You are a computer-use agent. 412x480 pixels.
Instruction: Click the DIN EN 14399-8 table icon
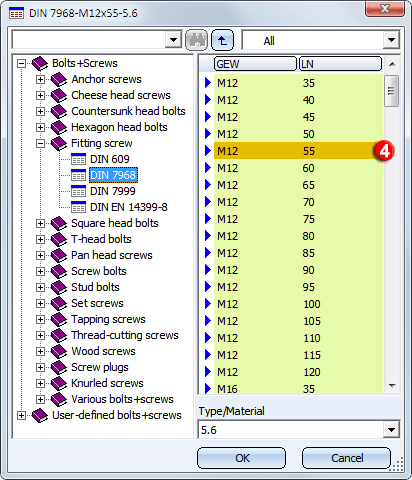coord(78,207)
